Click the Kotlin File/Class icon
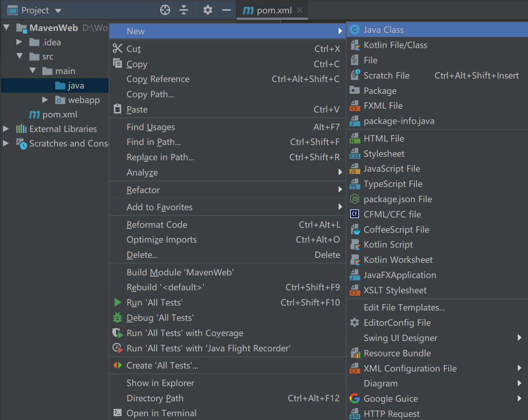Screen dimensions: 528x420 tap(355, 45)
